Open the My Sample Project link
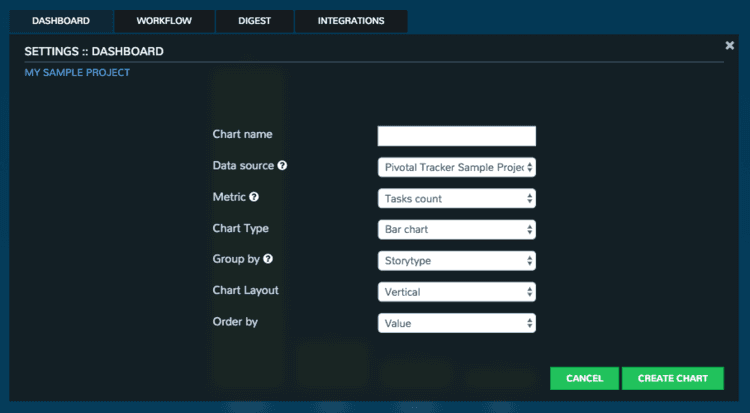The height and width of the screenshot is (413, 750). [77, 73]
